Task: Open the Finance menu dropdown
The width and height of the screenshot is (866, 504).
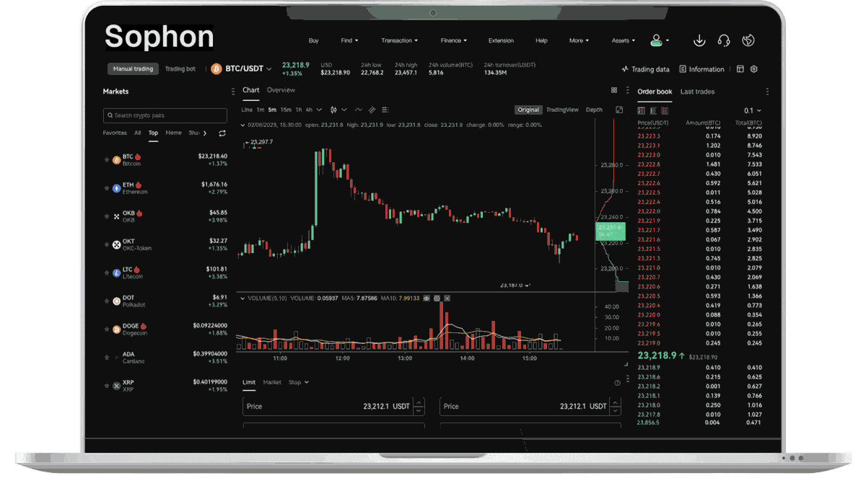Action: 454,40
